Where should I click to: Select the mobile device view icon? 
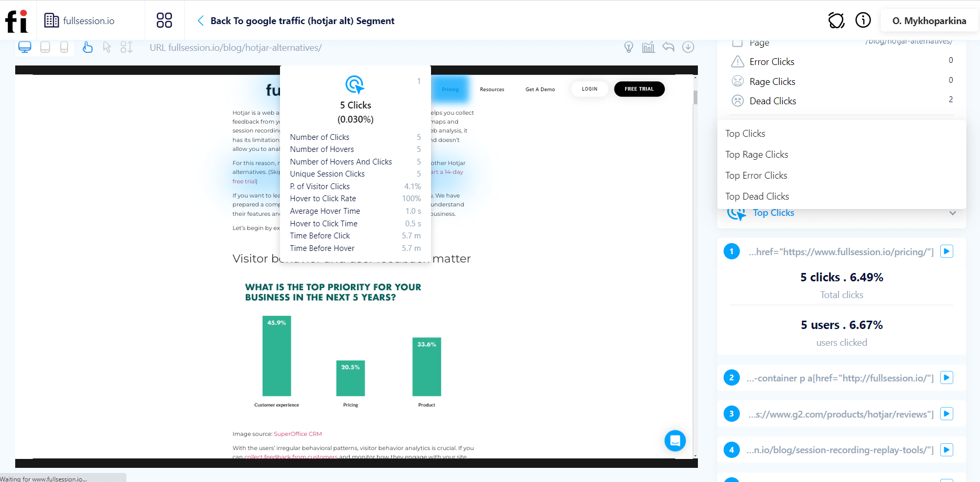(x=64, y=47)
